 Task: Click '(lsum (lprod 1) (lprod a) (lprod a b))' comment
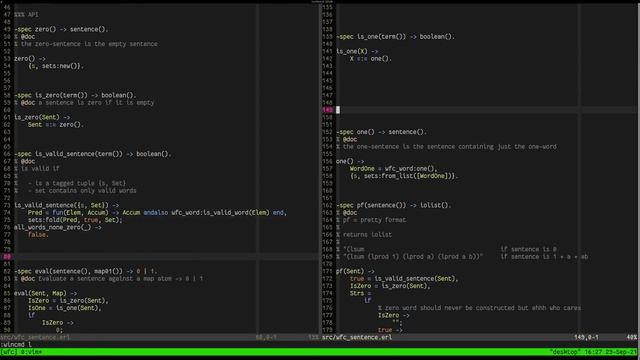(413, 257)
